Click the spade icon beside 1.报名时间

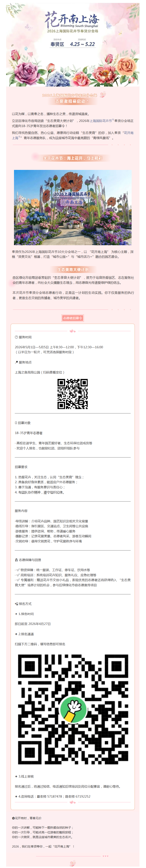(x=16, y=614)
